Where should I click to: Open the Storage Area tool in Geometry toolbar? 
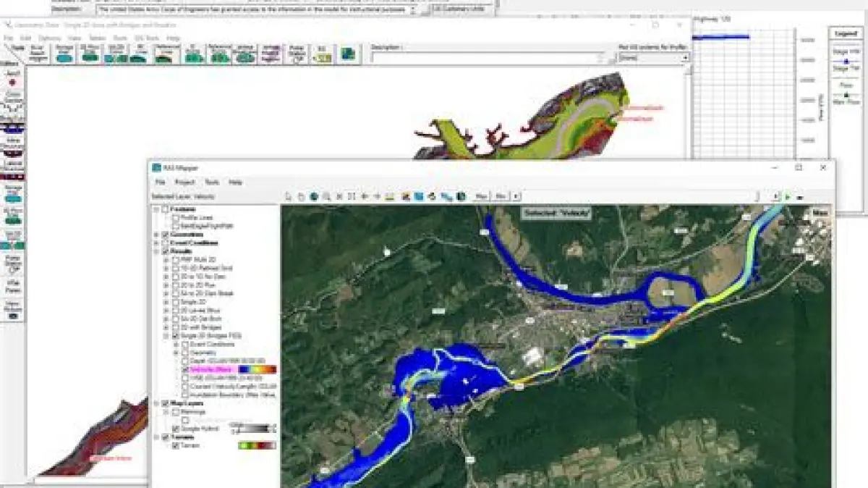coord(64,55)
